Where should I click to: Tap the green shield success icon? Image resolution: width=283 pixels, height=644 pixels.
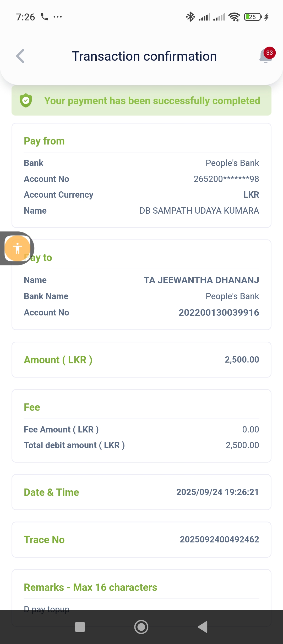26,101
